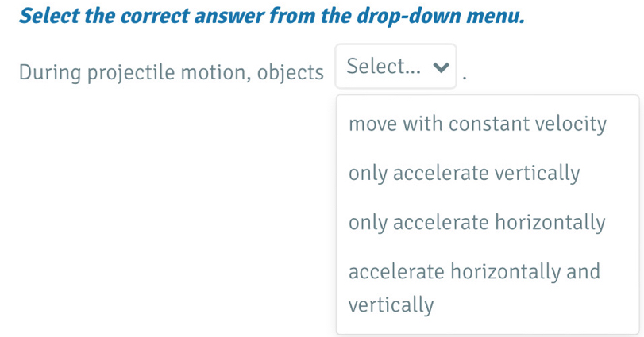Screen dimensions: 644x337
Task: Click the word "vertically" on the last option's second line
Action: (x=391, y=304)
